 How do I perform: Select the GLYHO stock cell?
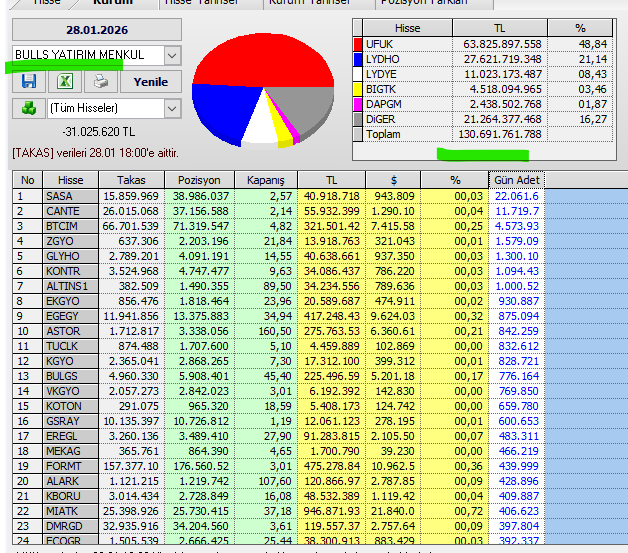point(70,256)
